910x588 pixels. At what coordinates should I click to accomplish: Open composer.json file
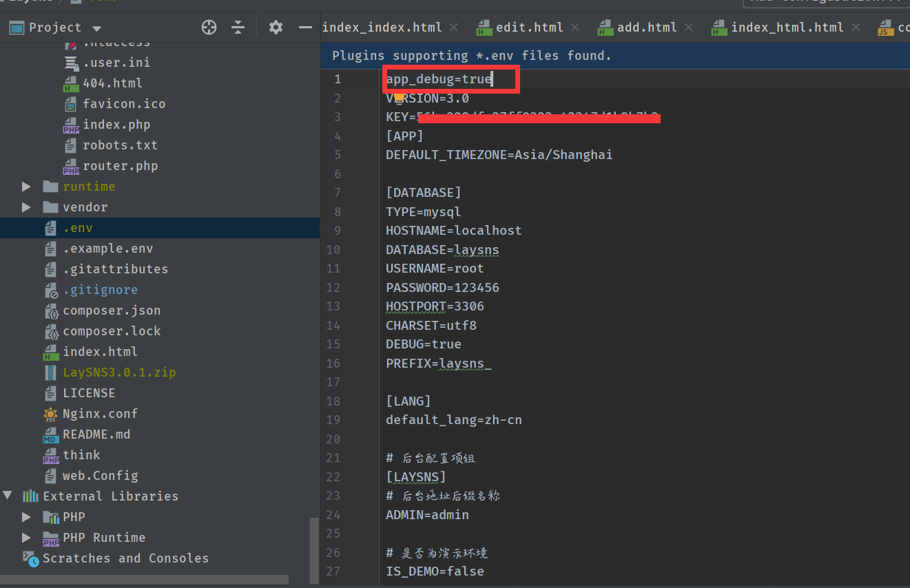point(112,311)
